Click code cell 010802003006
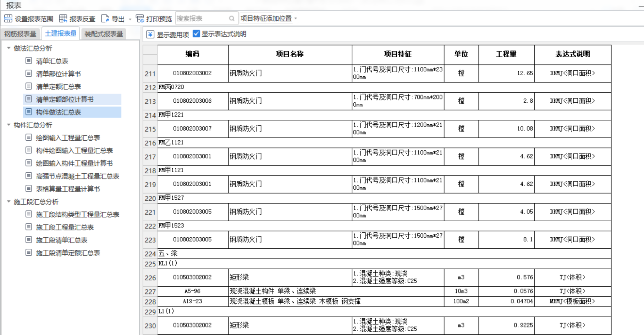The height and width of the screenshot is (335, 644). 192,101
